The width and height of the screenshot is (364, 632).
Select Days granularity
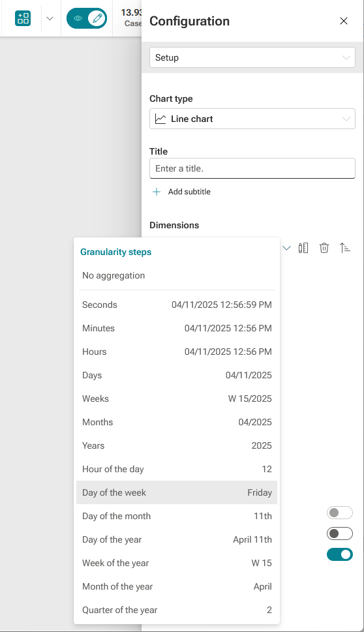click(177, 375)
